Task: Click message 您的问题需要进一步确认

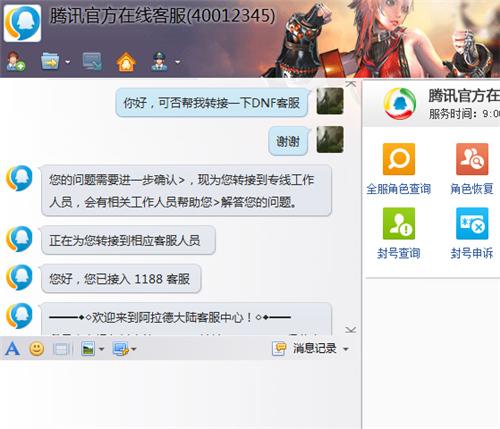Action: click(186, 191)
